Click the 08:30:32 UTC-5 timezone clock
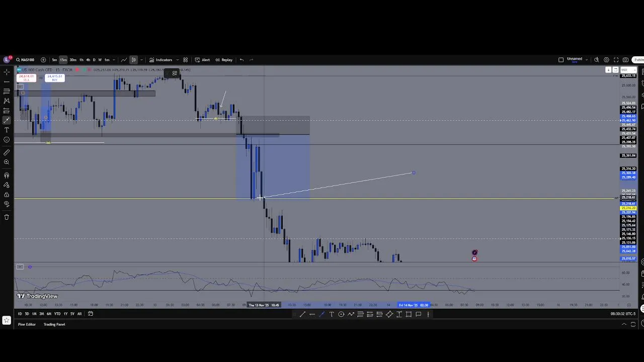 coord(622,314)
